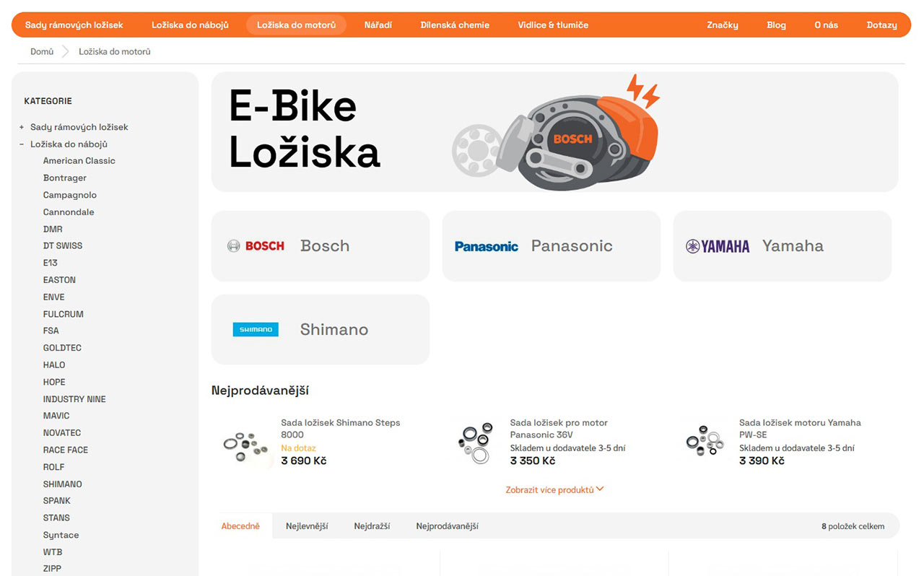This screenshot has height=576, width=924.
Task: Open Vidlice & tlumiče menu item
Action: click(552, 25)
